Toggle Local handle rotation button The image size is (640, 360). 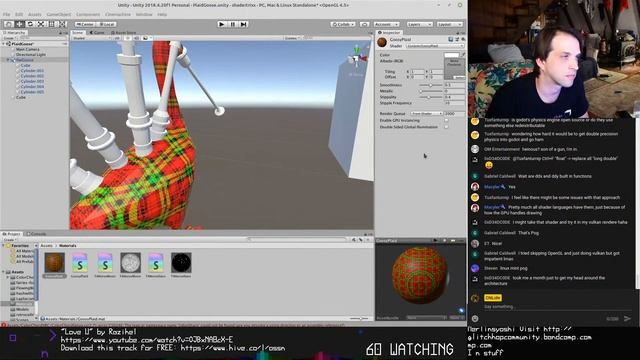(x=107, y=24)
